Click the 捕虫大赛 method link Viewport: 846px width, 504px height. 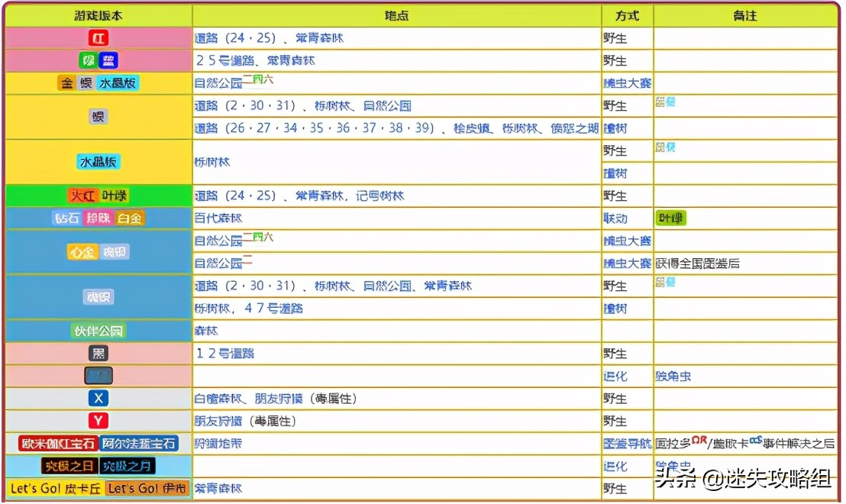(x=628, y=82)
